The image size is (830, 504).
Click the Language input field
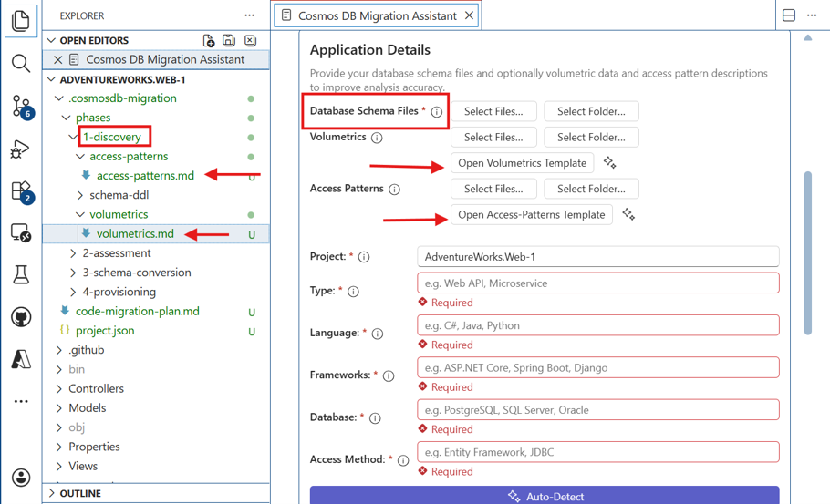(598, 325)
